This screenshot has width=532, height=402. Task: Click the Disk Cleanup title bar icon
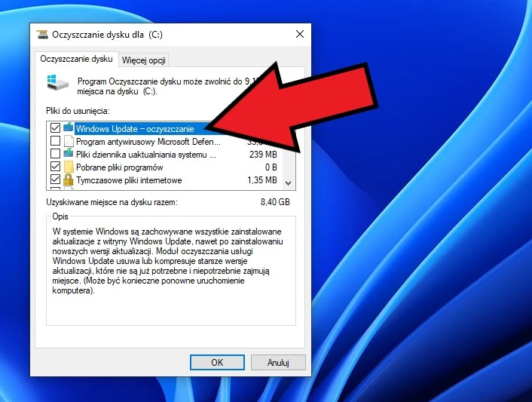coord(43,34)
